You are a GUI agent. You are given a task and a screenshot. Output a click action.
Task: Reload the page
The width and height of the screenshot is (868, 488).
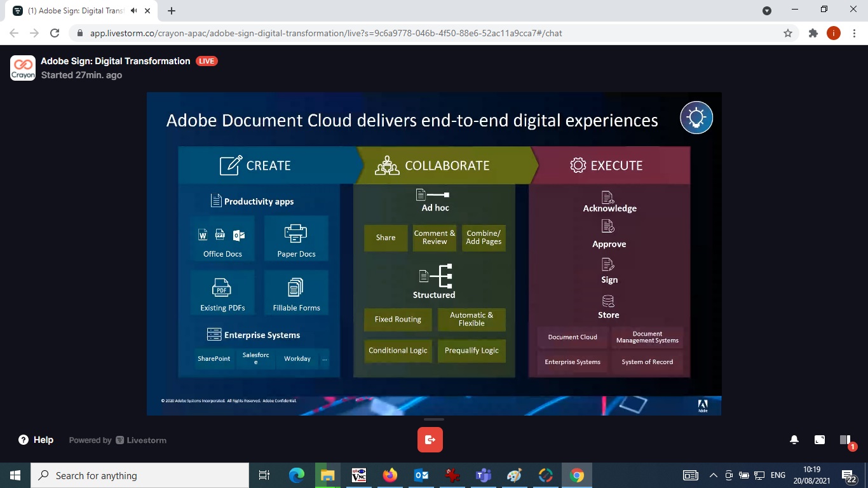pos(55,33)
